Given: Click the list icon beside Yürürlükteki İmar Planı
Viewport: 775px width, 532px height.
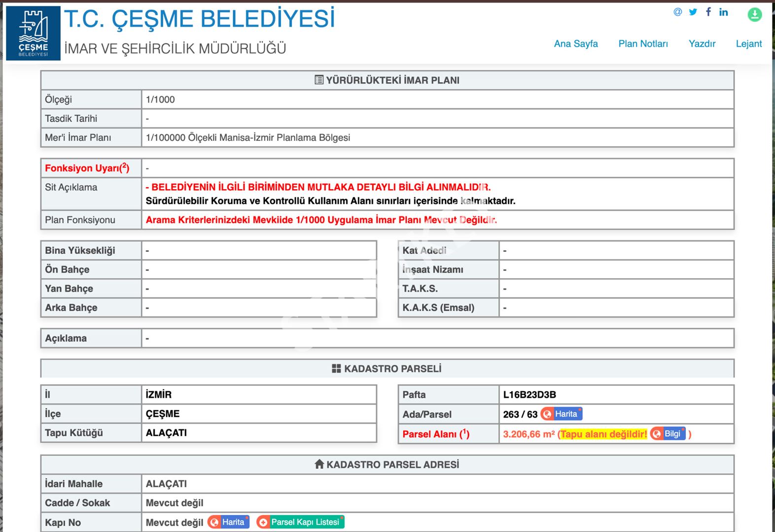Looking at the screenshot, I should tap(319, 80).
